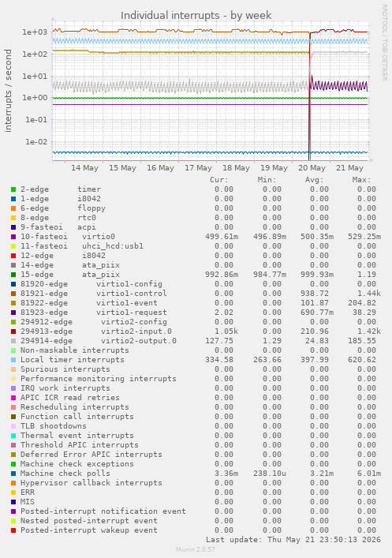Click the 20 May x-axis date label

(312, 168)
